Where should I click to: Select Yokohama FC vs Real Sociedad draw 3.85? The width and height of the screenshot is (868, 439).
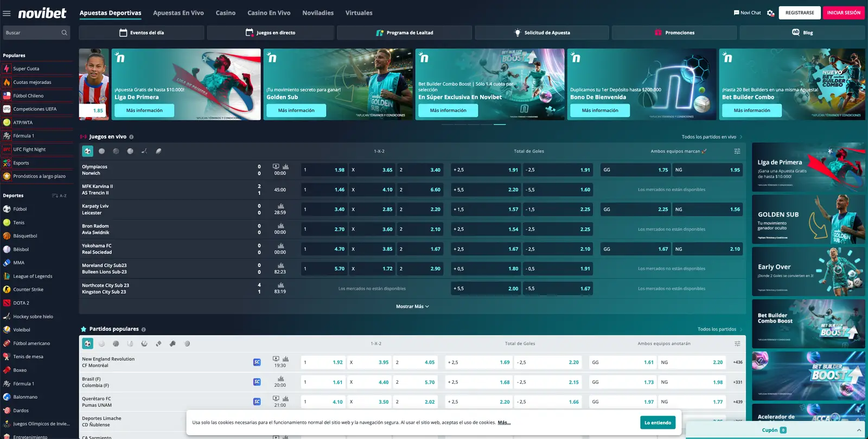point(372,249)
